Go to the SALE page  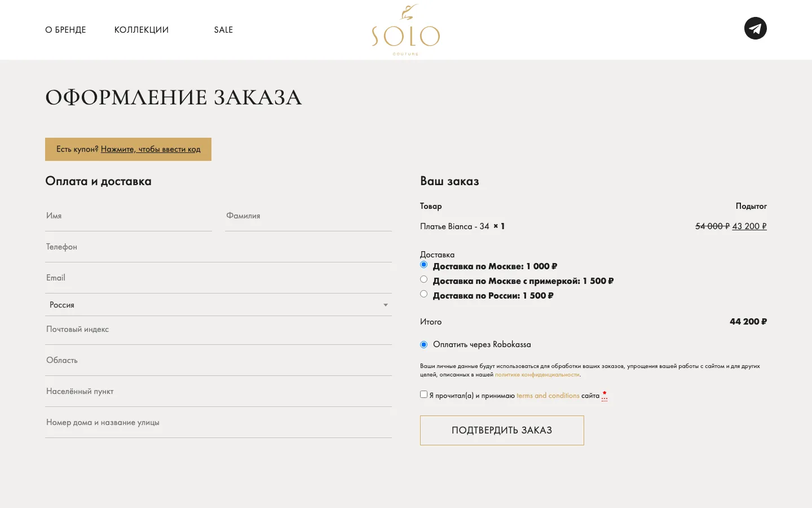223,30
